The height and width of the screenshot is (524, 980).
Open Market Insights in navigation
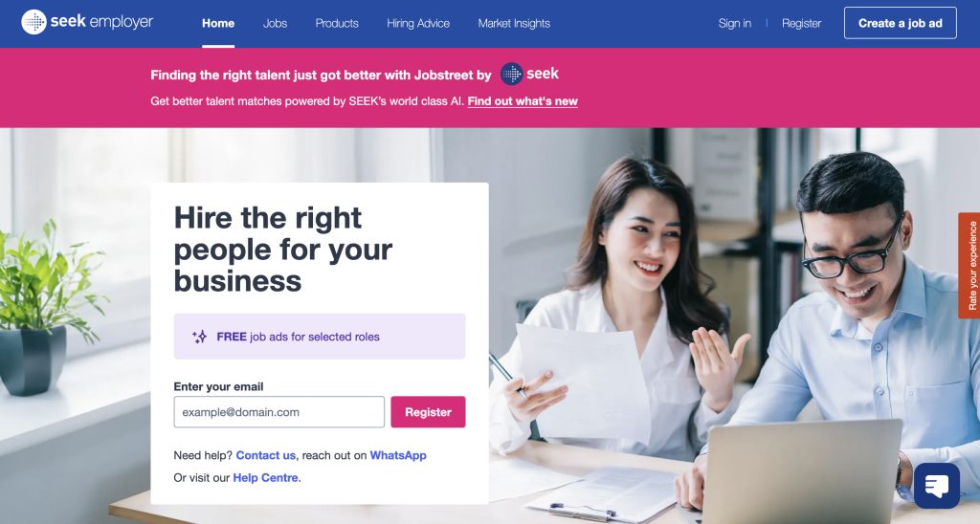click(x=514, y=23)
